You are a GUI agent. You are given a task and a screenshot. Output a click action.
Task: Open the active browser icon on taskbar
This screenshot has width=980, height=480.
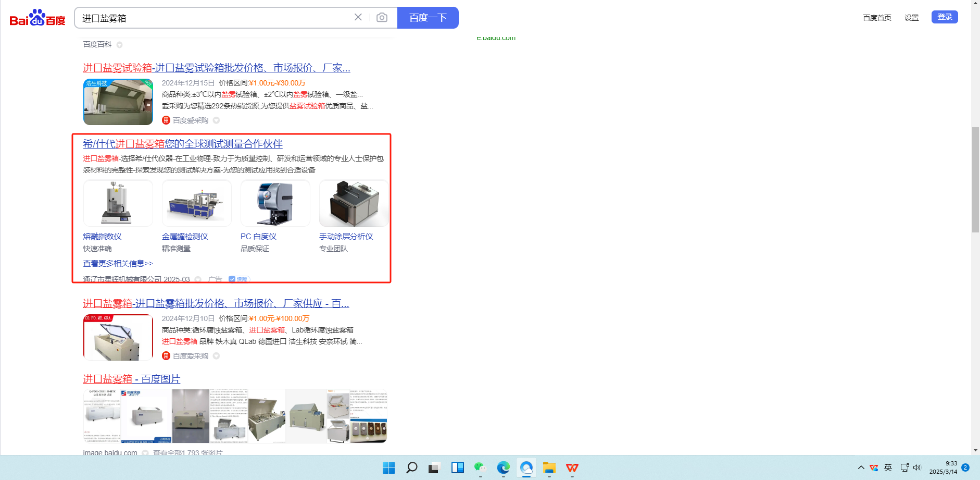pyautogui.click(x=526, y=467)
